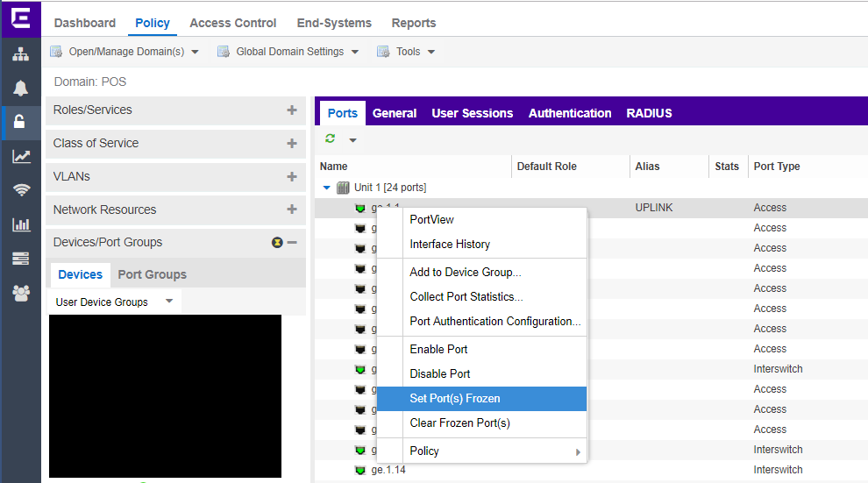
Task: Open Wireless section via the Wi-Fi icon
Action: (x=20, y=190)
